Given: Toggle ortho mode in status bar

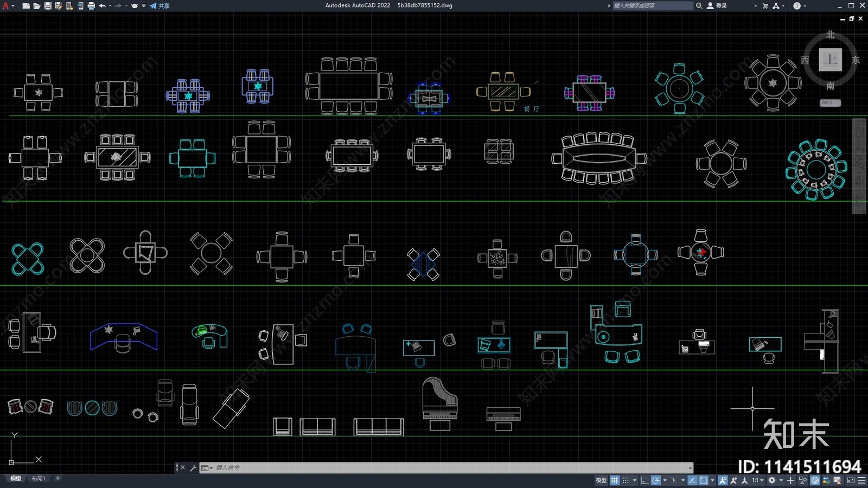Looking at the screenshot, I should 644,480.
